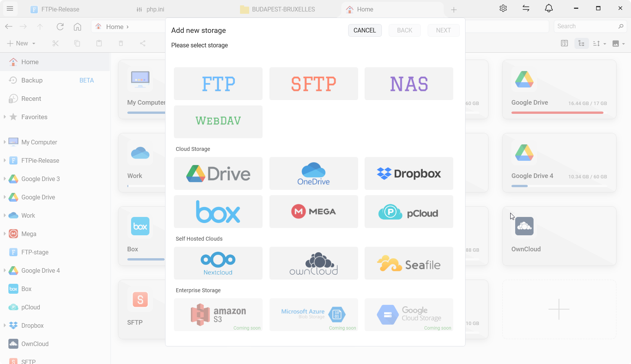This screenshot has width=631, height=364.
Task: Expand Google Drive 3 tree node
Action: click(x=5, y=179)
